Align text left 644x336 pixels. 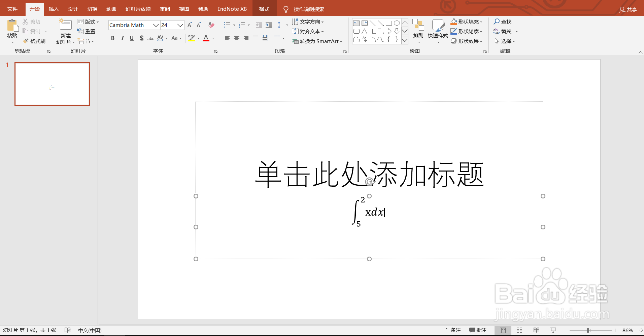pyautogui.click(x=227, y=38)
